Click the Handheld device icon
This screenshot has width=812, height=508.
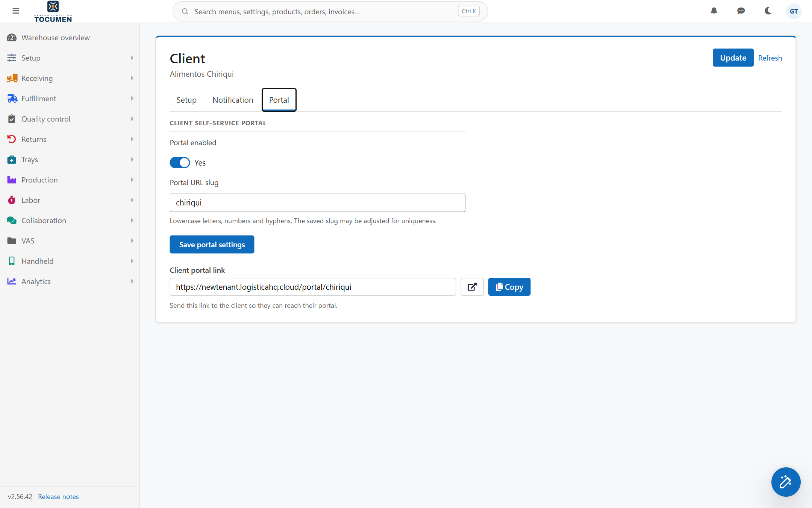(x=12, y=261)
